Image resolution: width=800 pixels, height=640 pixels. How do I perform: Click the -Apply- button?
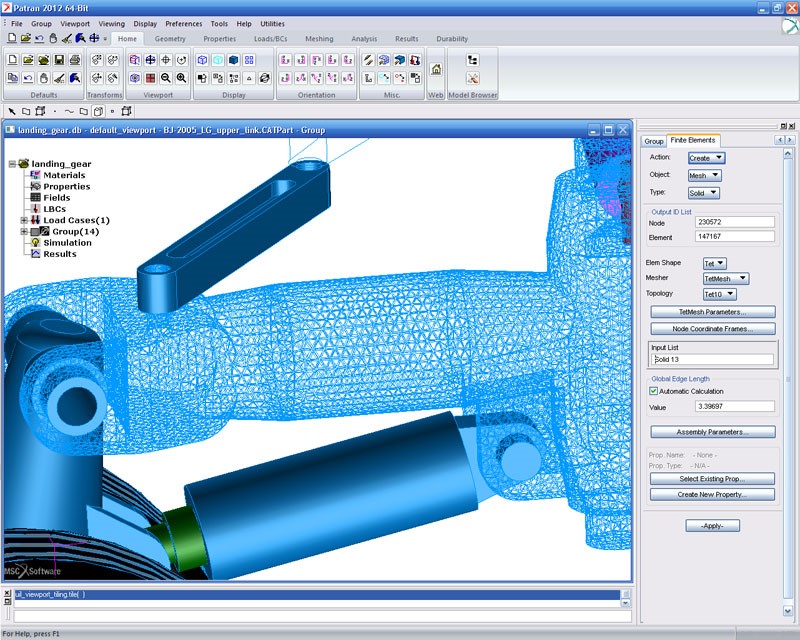713,526
